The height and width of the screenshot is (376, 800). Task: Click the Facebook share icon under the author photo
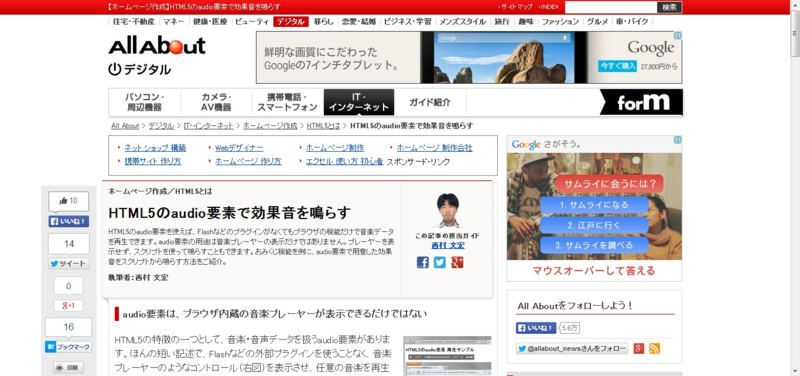(x=422, y=262)
